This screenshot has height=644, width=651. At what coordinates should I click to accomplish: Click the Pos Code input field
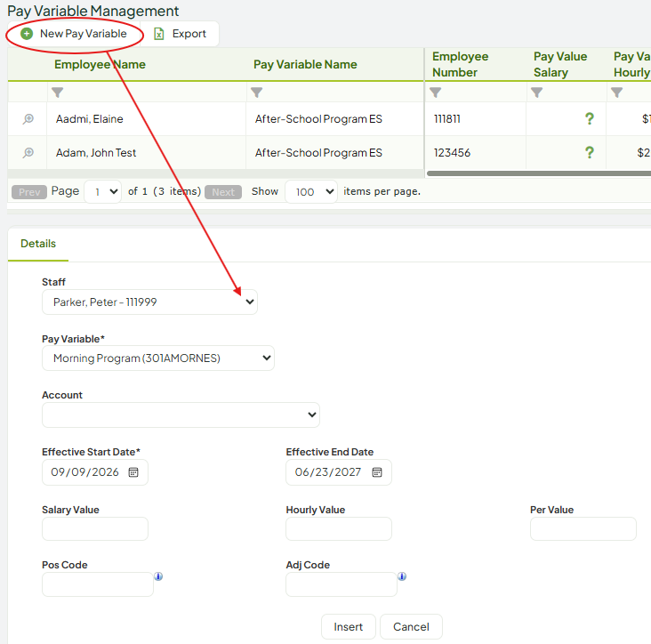point(98,584)
